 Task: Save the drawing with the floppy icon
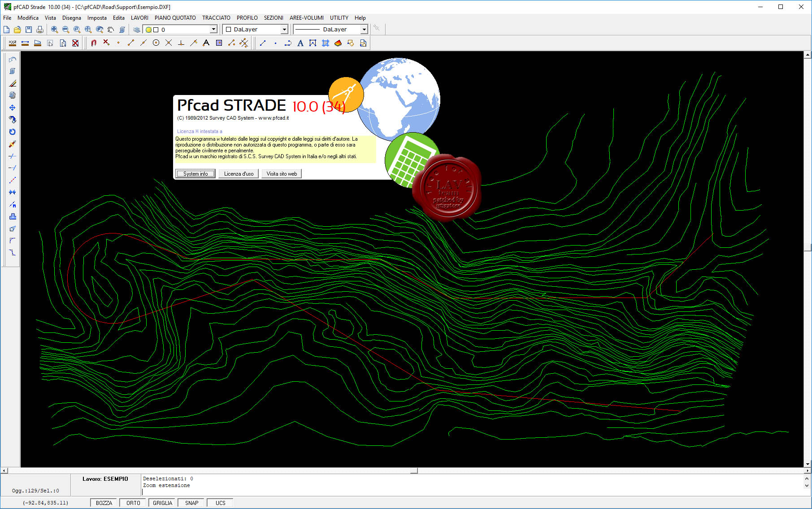click(x=29, y=30)
